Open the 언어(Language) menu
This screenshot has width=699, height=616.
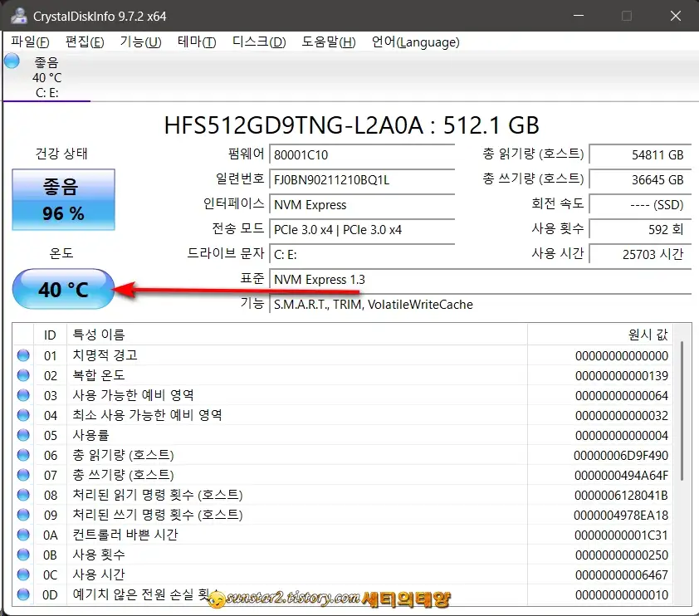click(415, 42)
